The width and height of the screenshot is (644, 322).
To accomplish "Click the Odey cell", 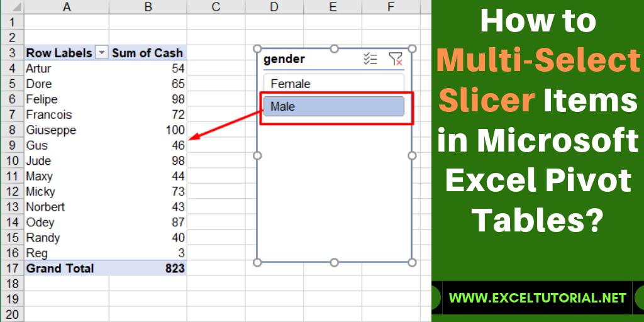I will tap(67, 222).
